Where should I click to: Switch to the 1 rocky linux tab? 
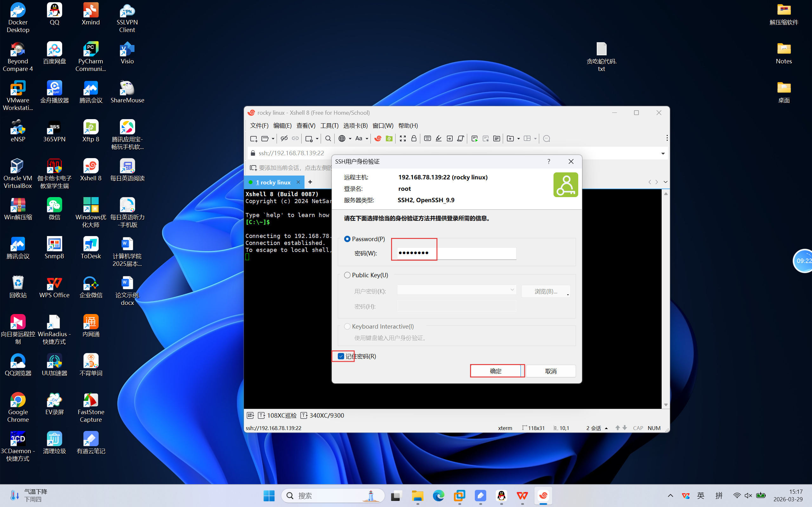coord(273,183)
